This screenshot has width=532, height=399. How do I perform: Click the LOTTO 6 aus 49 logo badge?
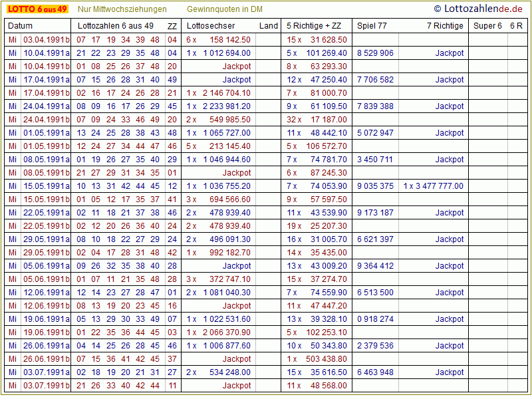(37, 9)
